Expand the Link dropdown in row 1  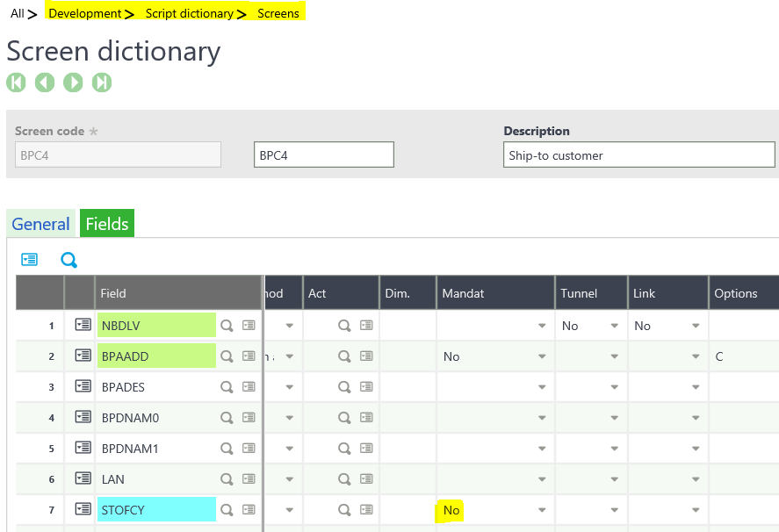tap(695, 326)
